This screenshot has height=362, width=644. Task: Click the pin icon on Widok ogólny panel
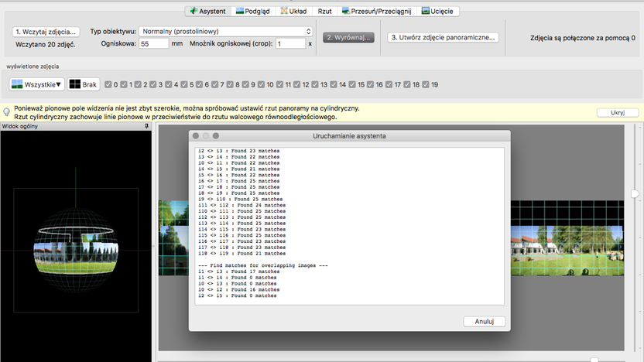click(146, 126)
